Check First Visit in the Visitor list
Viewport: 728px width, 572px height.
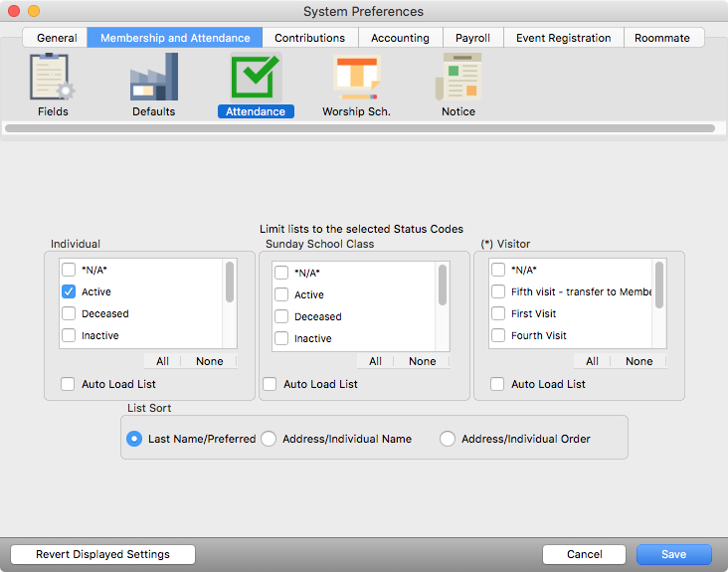coord(498,314)
